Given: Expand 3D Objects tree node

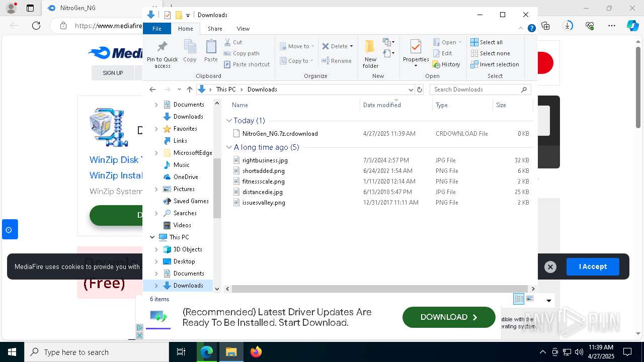Looking at the screenshot, I should tap(156, 249).
